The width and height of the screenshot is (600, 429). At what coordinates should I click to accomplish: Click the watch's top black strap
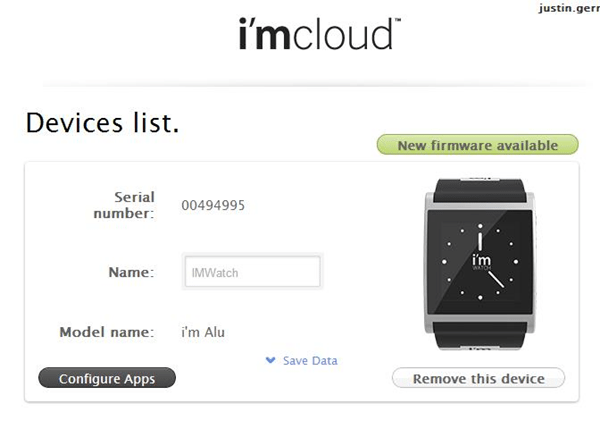click(480, 191)
